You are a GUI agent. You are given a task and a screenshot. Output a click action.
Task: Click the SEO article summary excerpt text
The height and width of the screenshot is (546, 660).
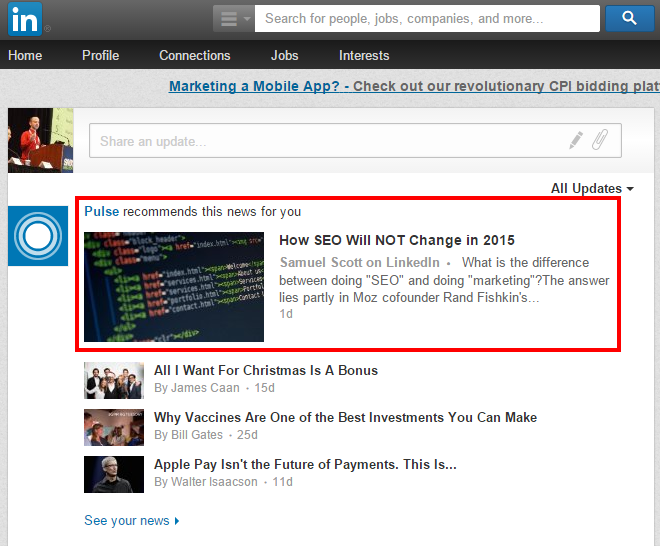pos(444,280)
